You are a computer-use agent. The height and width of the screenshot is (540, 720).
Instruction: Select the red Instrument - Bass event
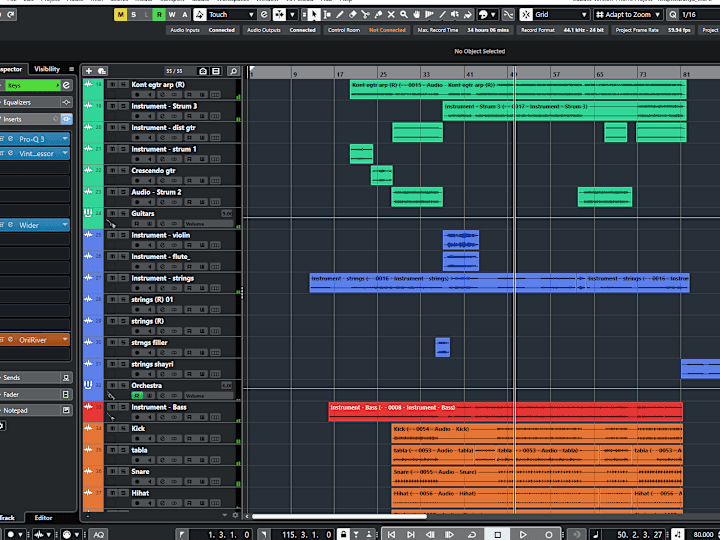506,411
